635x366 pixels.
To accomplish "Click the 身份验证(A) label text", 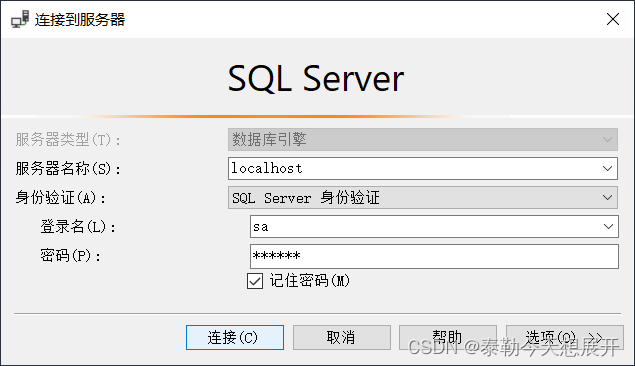I will click(x=61, y=198).
